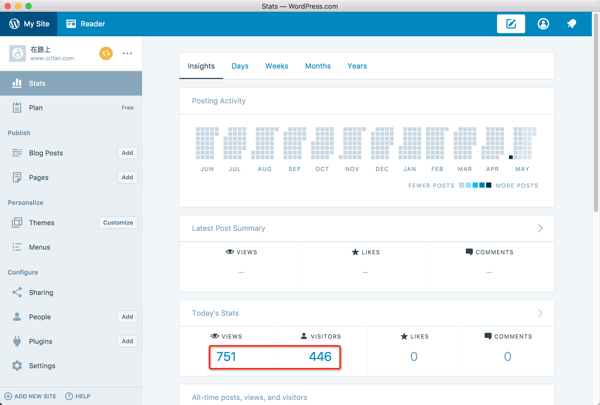This screenshot has width=600, height=405.
Task: Click Add next to Blog Posts
Action: [x=127, y=153]
